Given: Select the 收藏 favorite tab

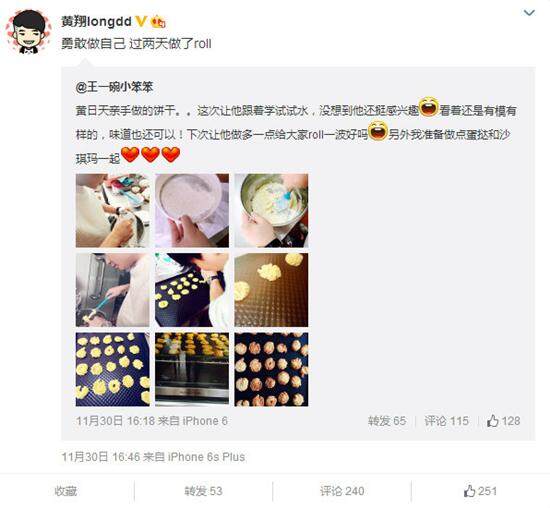Looking at the screenshot, I should pos(66,491).
